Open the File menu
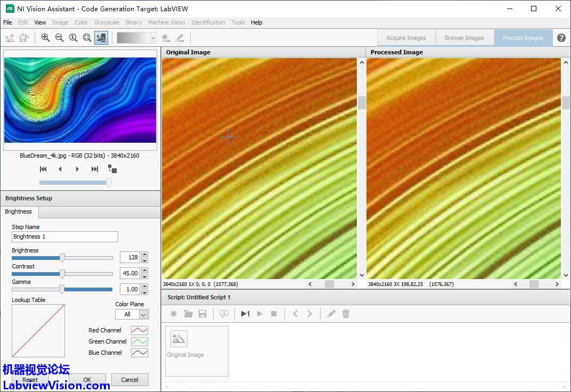Viewport: 571px width, 392px height. pos(7,22)
